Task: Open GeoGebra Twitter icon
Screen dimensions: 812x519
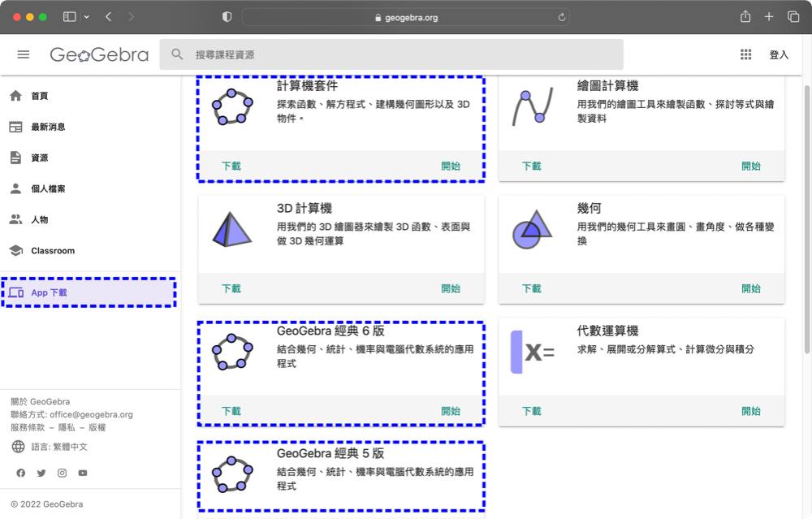Action: click(41, 473)
